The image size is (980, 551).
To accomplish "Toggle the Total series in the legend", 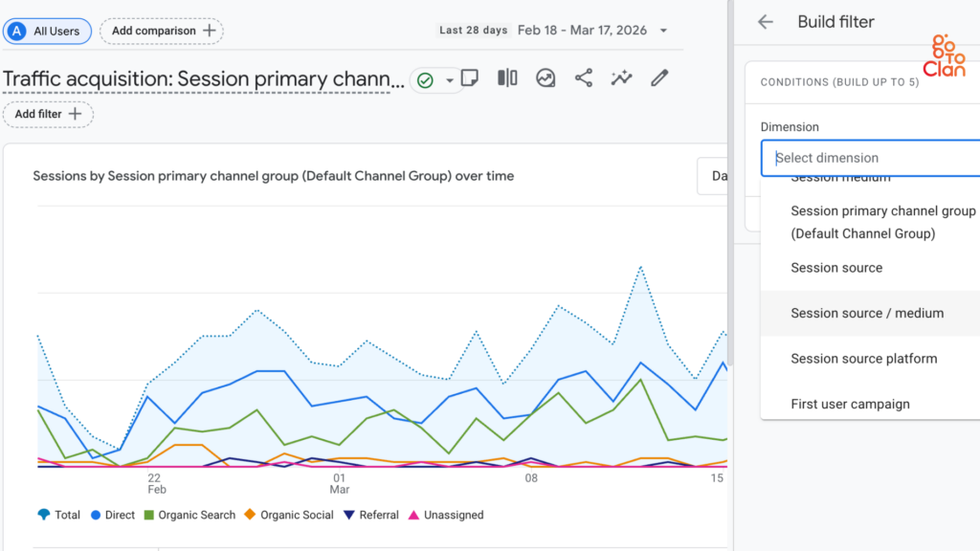I will point(58,515).
